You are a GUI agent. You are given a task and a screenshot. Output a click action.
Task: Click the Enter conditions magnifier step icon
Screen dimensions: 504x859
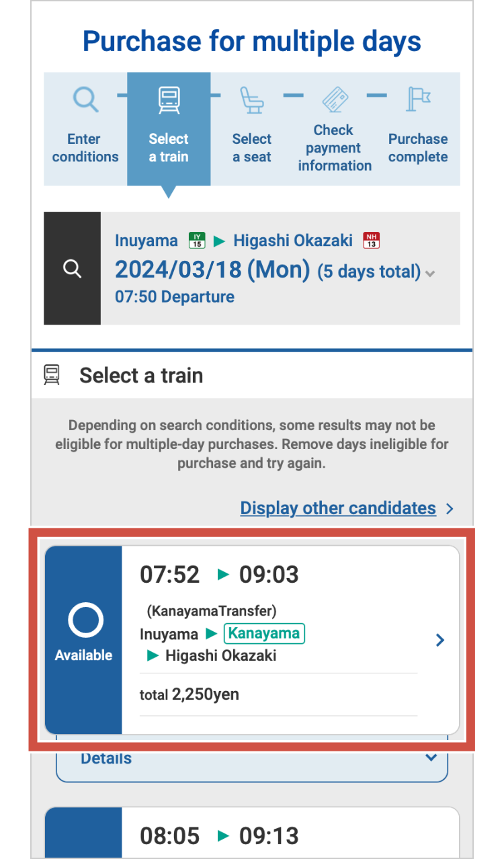[x=85, y=100]
